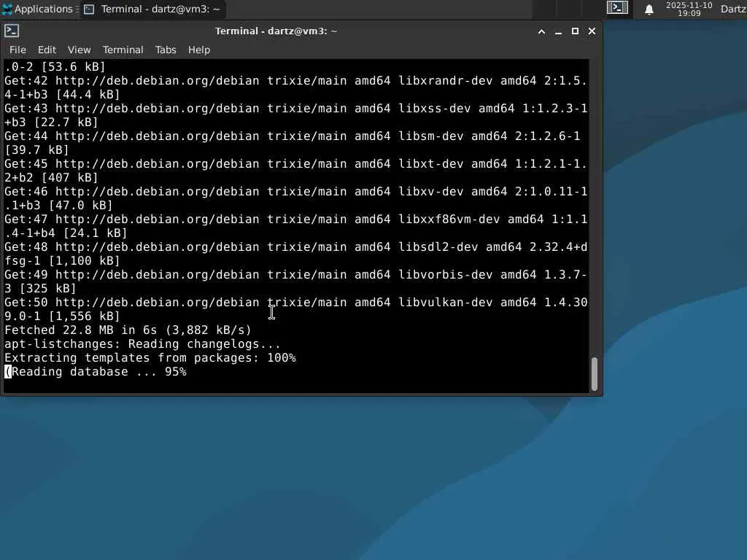The width and height of the screenshot is (747, 560).
Task: Click the terminal icon in the window title bar
Action: tap(12, 31)
